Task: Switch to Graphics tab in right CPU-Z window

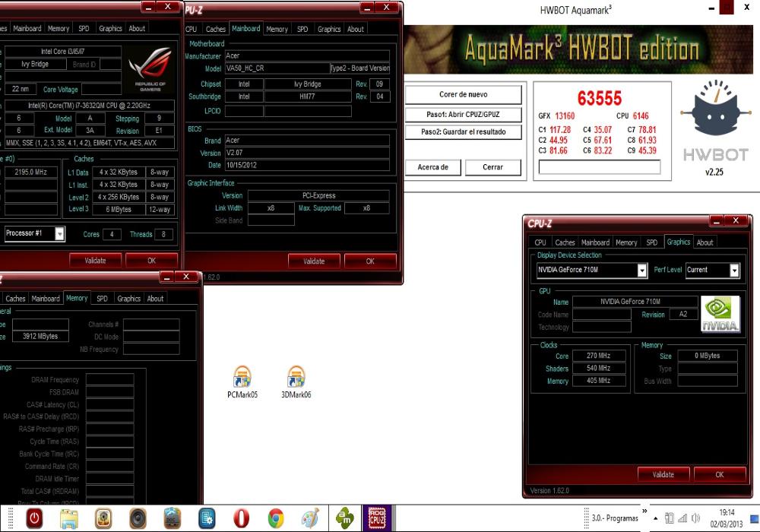Action: tap(678, 242)
